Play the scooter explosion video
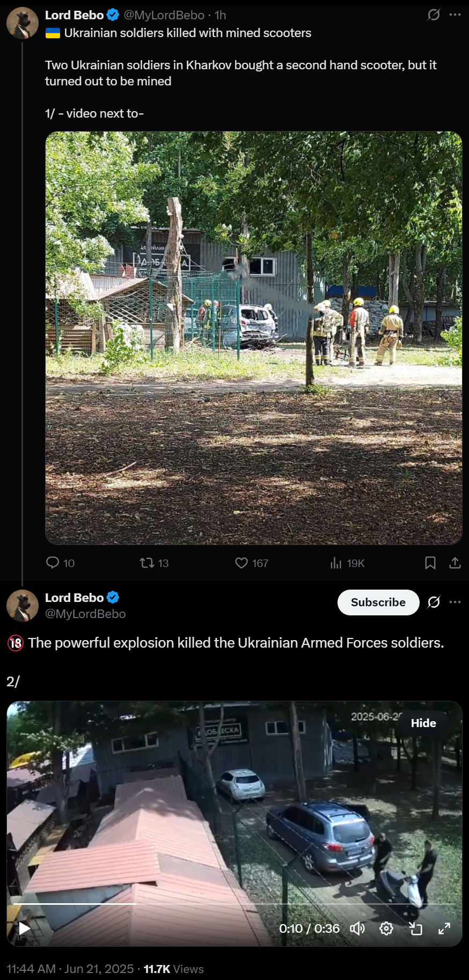Screen dimensions: 469x980 tap(24, 928)
